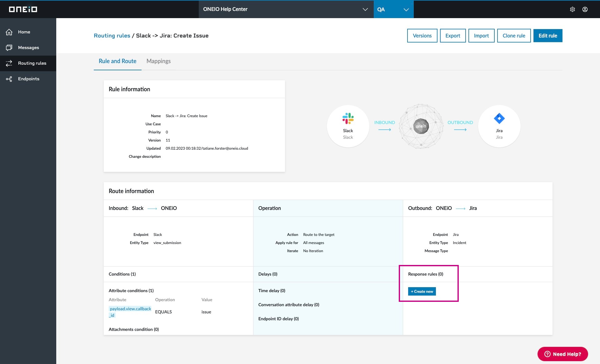Open the Need Help? widget
The height and width of the screenshot is (364, 600).
click(562, 354)
